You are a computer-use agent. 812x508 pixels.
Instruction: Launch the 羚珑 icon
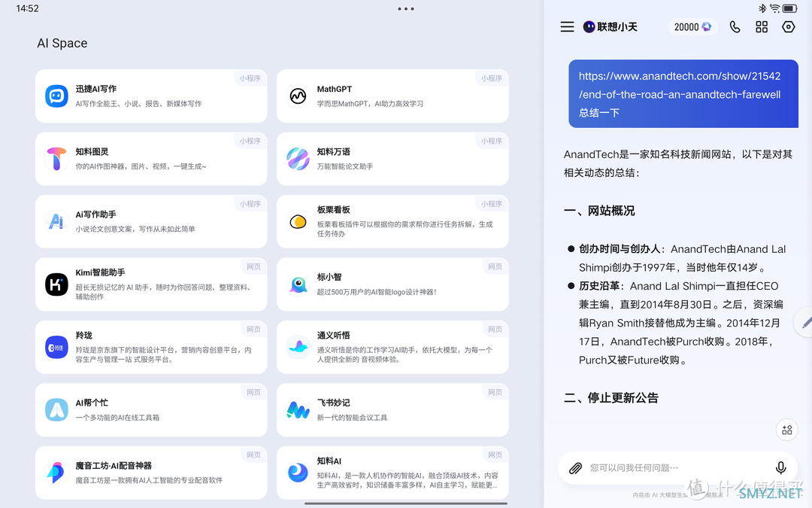pyautogui.click(x=56, y=347)
